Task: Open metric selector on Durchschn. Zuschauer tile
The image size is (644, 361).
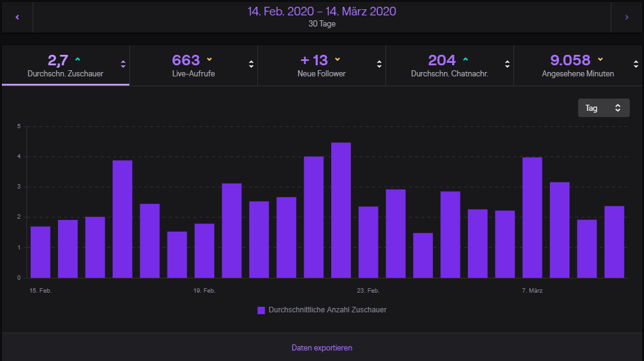Action: tap(123, 64)
